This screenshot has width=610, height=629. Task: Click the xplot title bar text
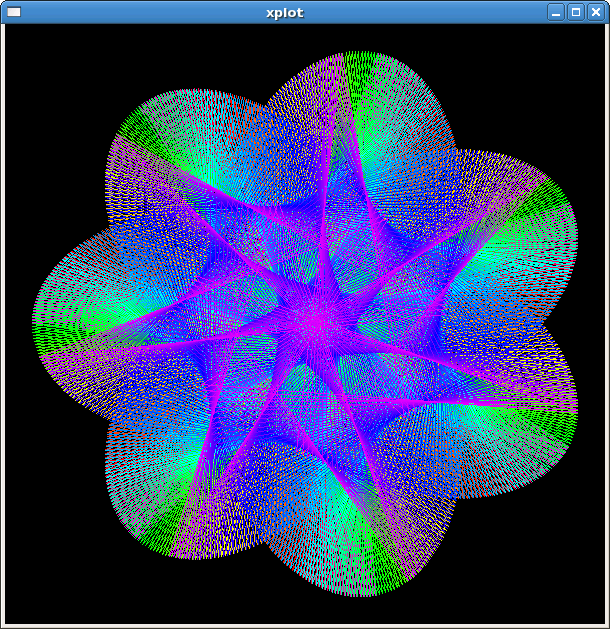coord(285,13)
